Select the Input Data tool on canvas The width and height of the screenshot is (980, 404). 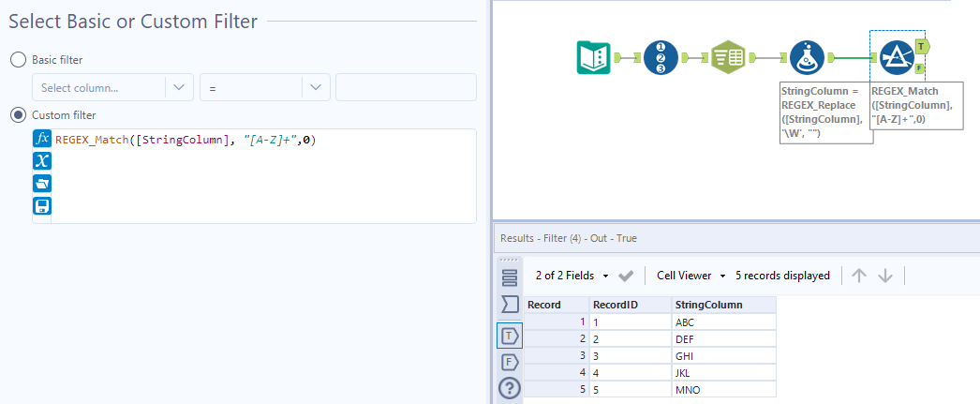click(x=593, y=58)
